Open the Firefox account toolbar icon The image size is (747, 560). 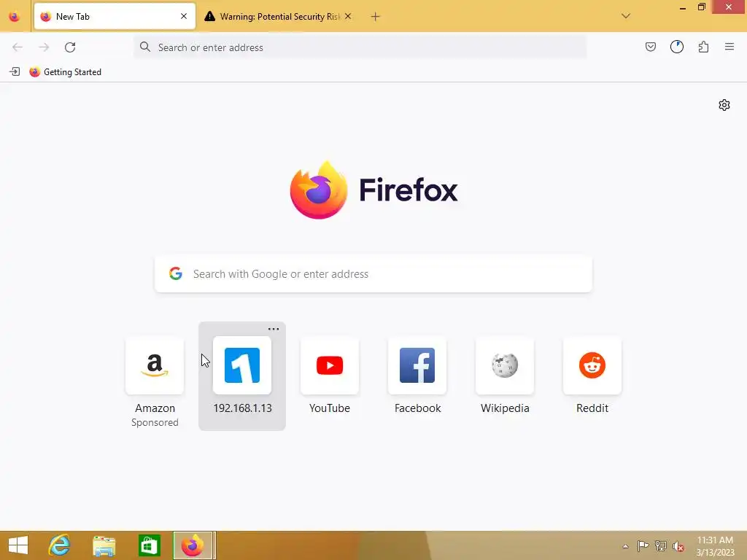pos(677,47)
